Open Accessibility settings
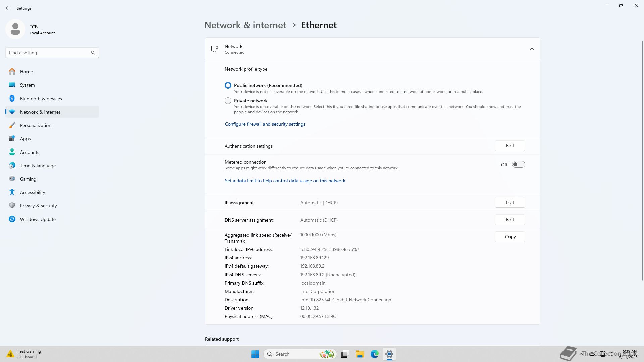This screenshot has height=362, width=644. [33, 192]
